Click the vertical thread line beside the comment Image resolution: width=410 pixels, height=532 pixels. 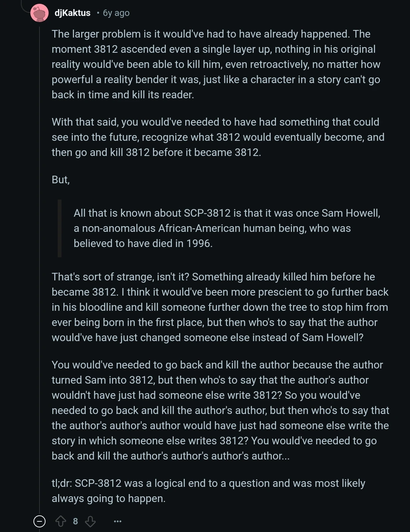tap(39, 266)
